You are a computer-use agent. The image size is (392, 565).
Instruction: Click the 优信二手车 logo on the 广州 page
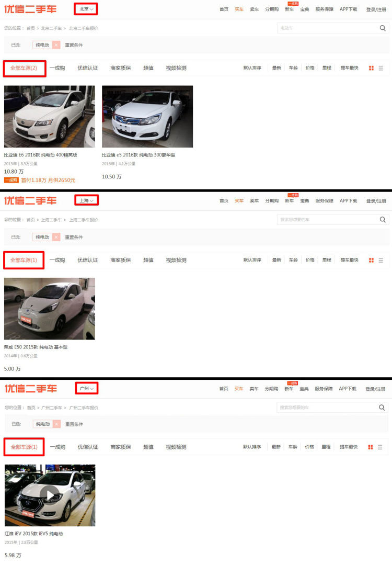click(31, 388)
